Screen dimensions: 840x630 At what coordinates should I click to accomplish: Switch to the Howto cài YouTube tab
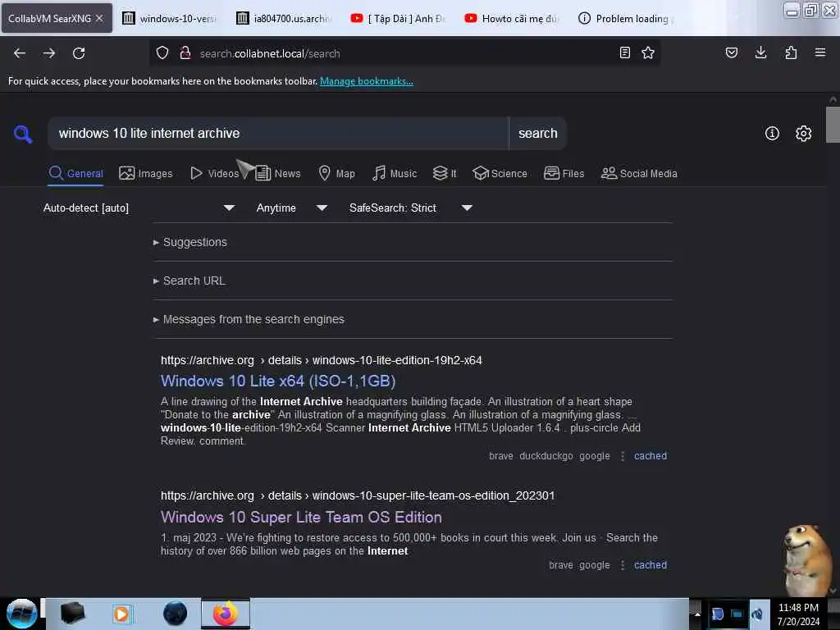[513, 18]
